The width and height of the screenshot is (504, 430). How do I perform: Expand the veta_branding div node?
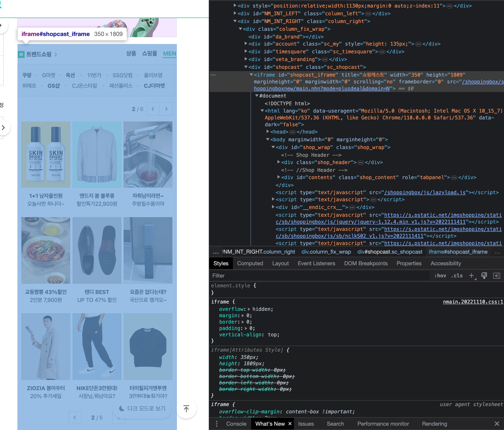(246, 59)
